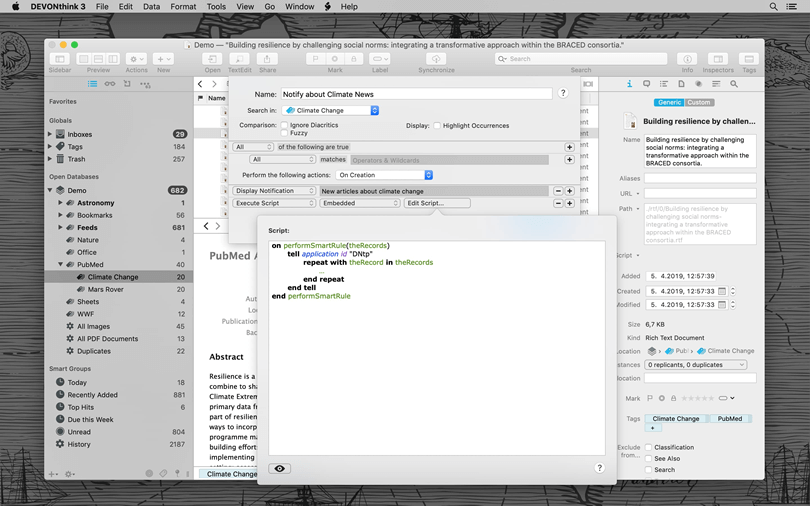
Task: Click the Sidebar toolbar icon
Action: point(60,59)
